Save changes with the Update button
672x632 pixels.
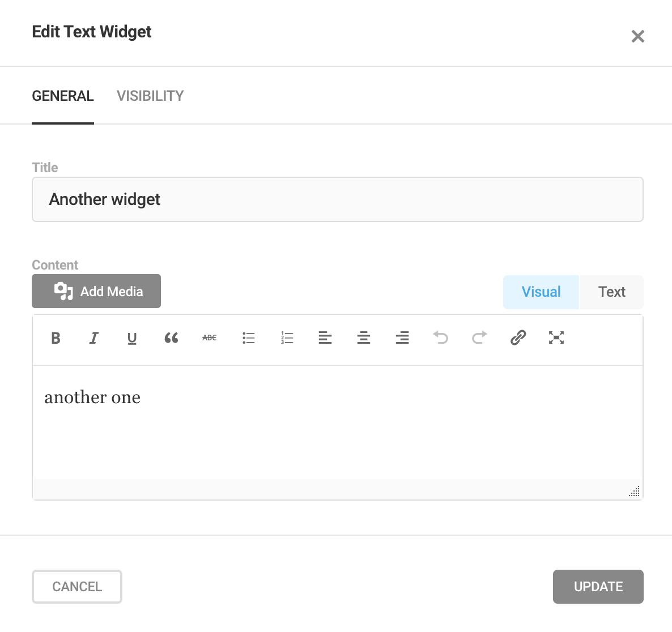pyautogui.click(x=598, y=587)
